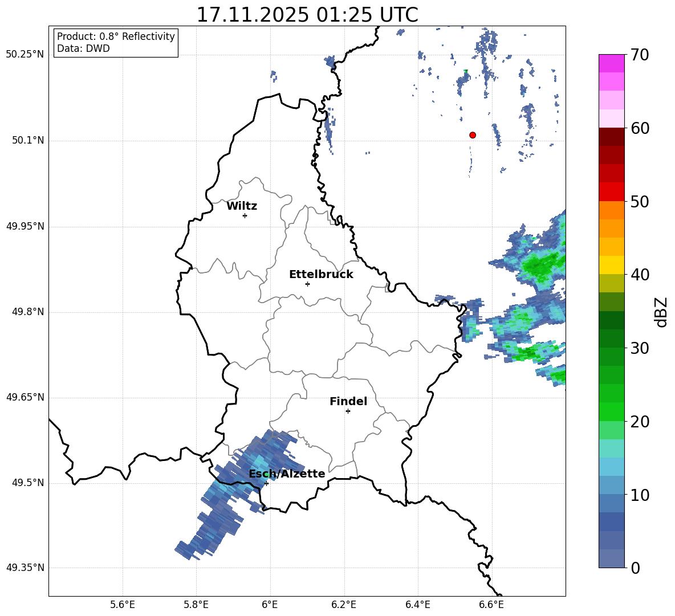Screen dimensions: 675x616
Task: Click the Findel city label
Action: click(348, 401)
